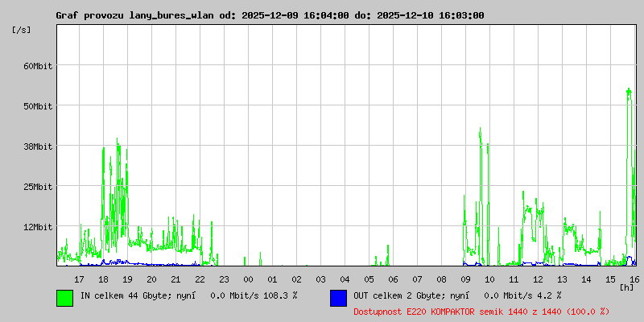Click the '12Mbit' y-axis label
This screenshot has height=322, width=644.
coord(38,227)
